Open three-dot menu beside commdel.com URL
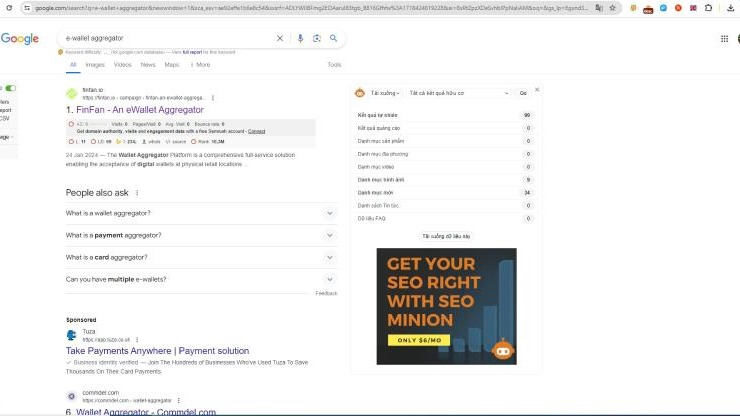Image resolution: width=740 pixels, height=416 pixels. [178, 400]
